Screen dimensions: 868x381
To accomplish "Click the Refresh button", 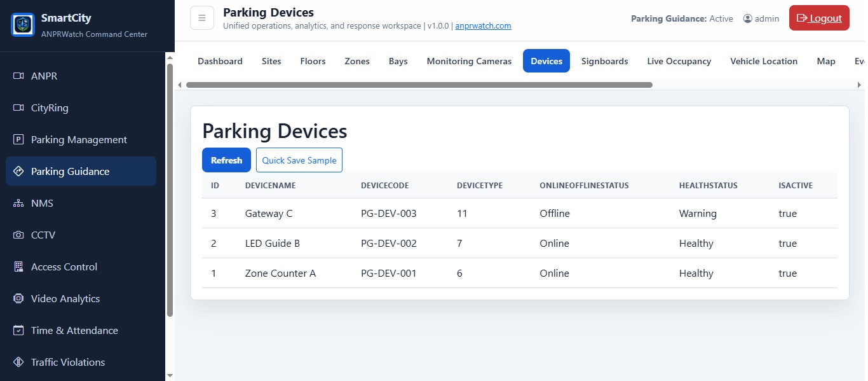I will tap(226, 160).
